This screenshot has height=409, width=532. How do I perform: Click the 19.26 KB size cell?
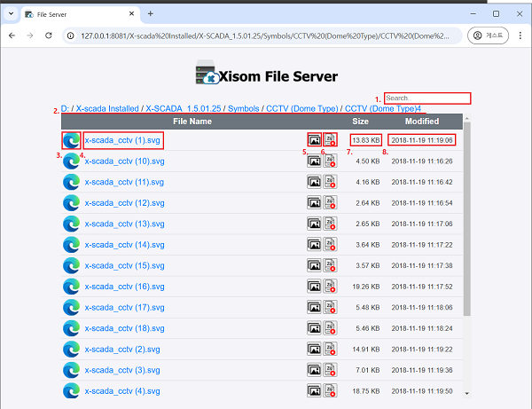click(365, 287)
